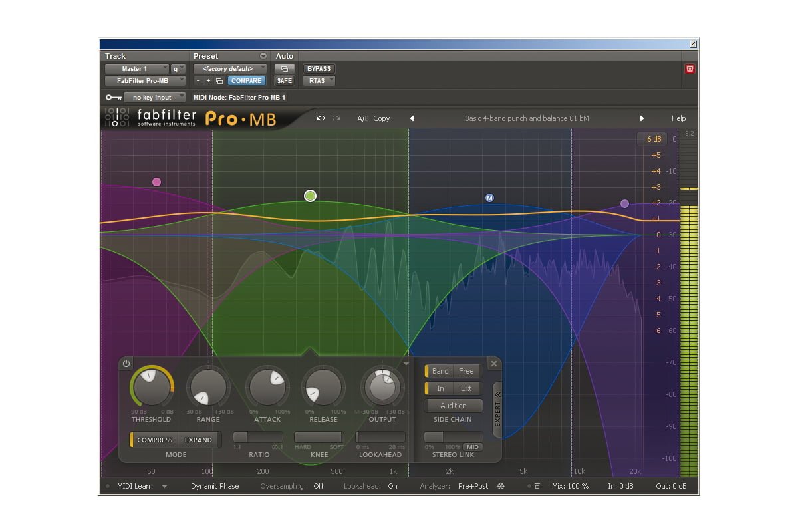Click the OUTPUT knob

pos(382,388)
